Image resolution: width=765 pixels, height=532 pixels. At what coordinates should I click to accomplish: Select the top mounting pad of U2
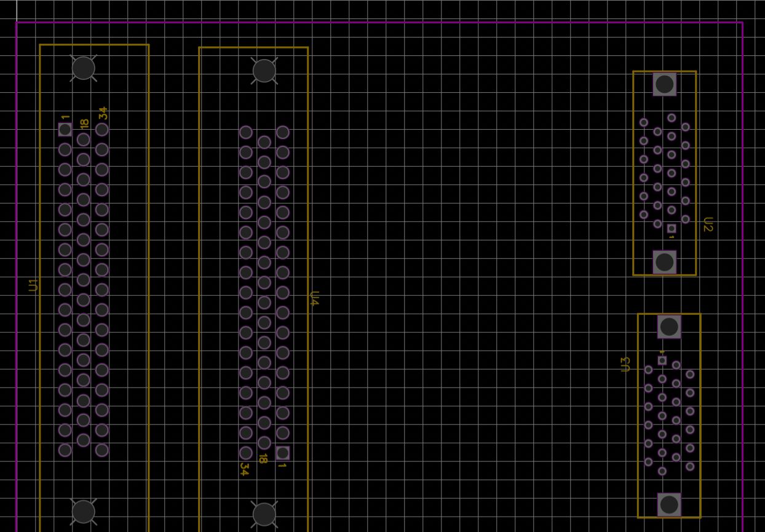pyautogui.click(x=664, y=84)
